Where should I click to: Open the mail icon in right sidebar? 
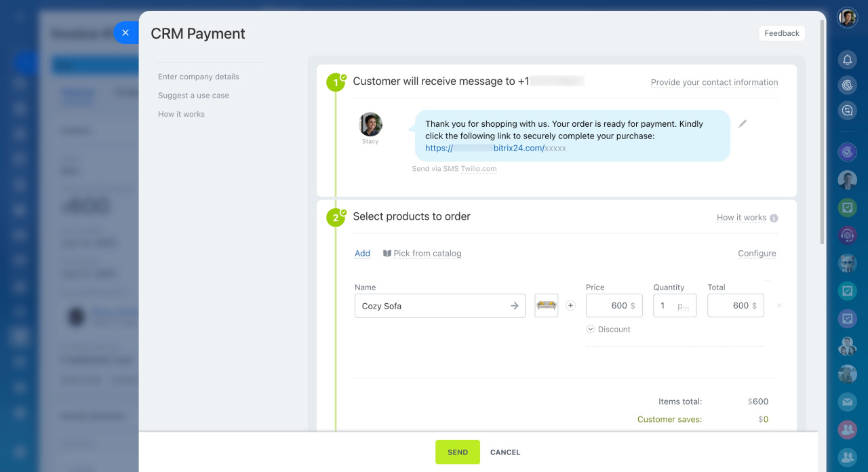[x=847, y=402]
